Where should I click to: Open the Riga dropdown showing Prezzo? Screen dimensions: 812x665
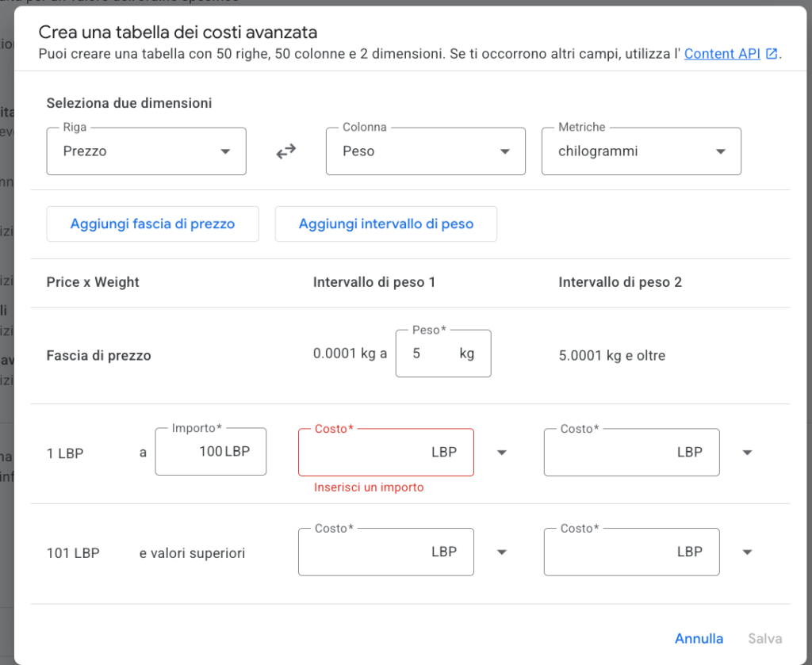tap(146, 151)
